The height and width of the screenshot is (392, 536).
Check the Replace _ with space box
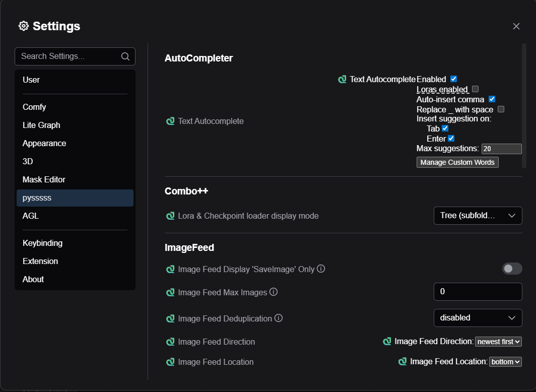(501, 109)
